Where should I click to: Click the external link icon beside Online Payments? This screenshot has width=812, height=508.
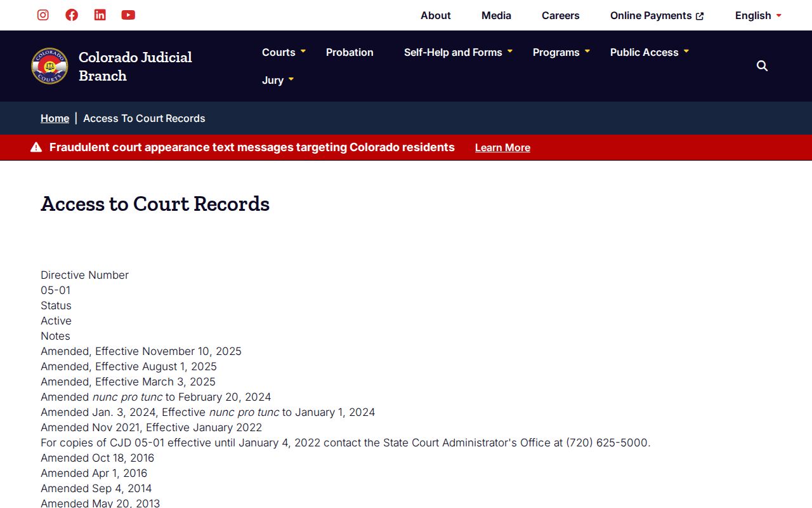click(700, 16)
